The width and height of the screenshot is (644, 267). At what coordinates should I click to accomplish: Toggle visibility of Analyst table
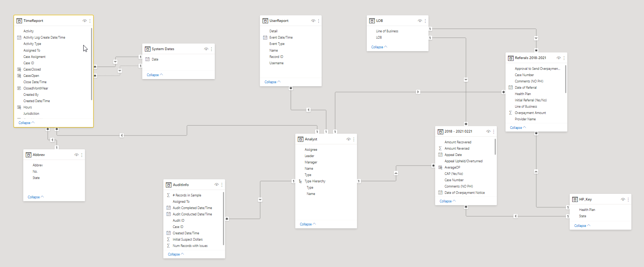pos(348,139)
